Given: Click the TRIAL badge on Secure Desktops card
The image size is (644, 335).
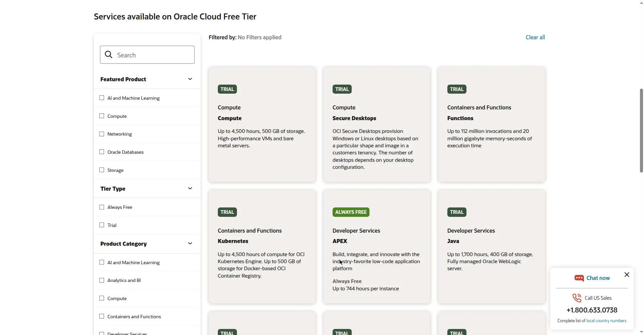Looking at the screenshot, I should point(342,89).
